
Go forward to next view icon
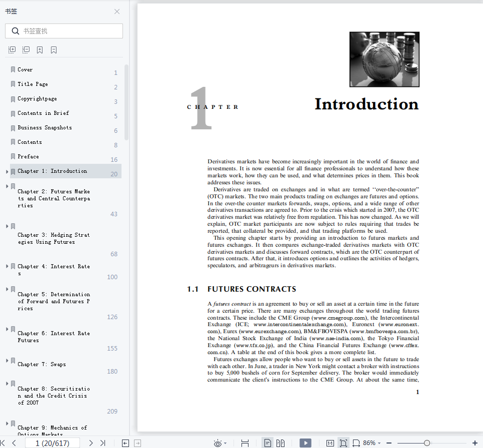137,443
